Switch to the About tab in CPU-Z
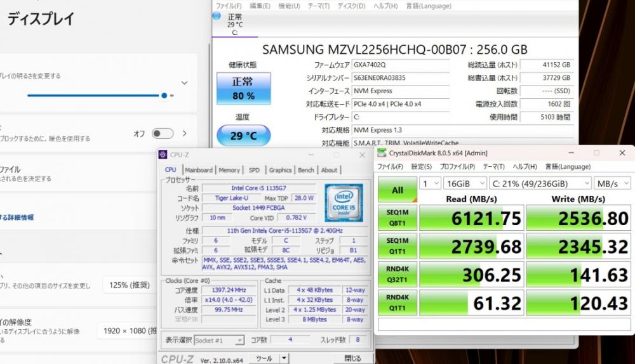Viewport: 635px width, 364px height. pos(329,170)
